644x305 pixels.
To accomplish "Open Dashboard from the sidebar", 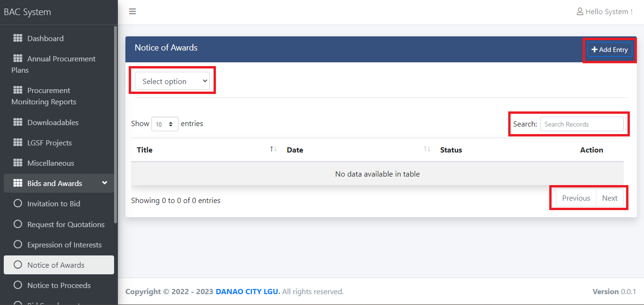I will pyautogui.click(x=59, y=38).
